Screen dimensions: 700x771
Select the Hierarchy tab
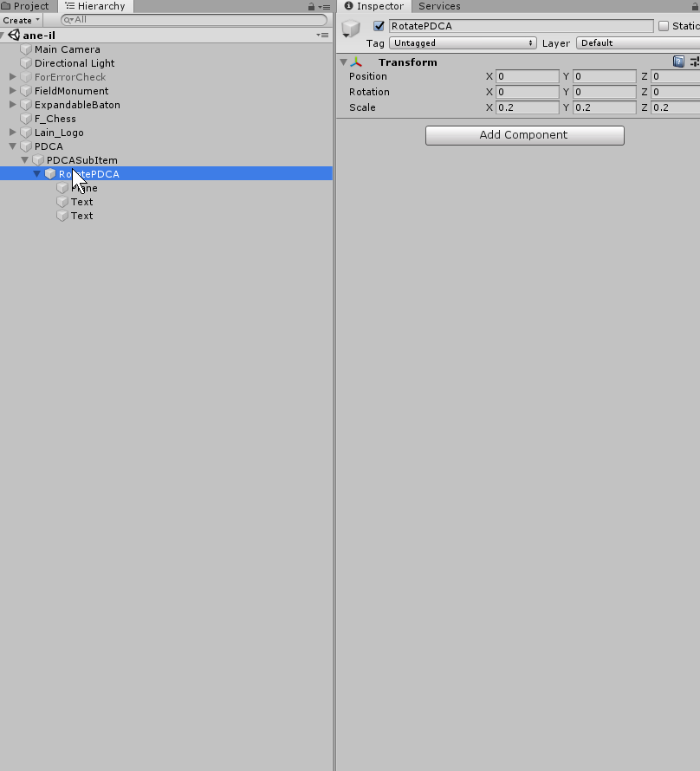pos(95,6)
